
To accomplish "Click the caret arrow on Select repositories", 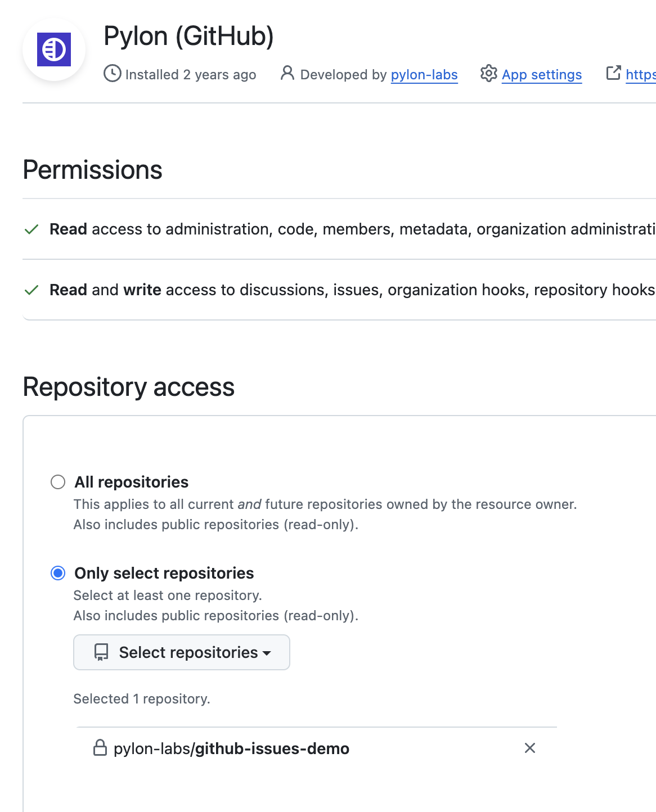I will [x=267, y=654].
